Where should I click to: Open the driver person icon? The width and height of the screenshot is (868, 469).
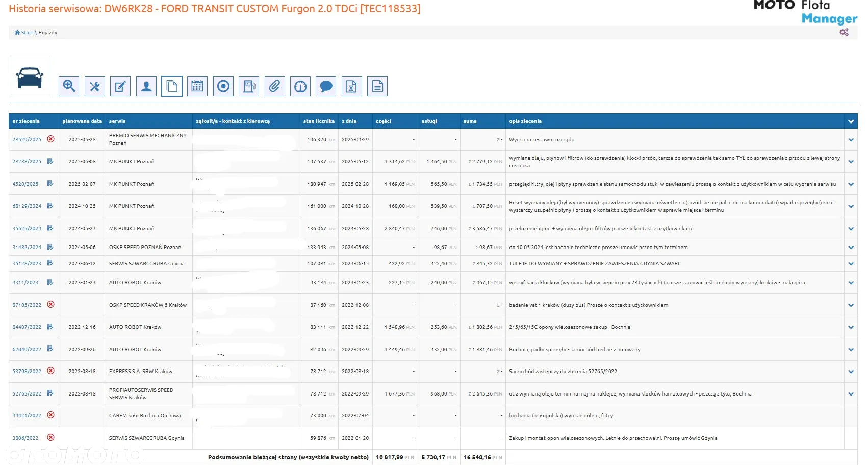(x=146, y=86)
